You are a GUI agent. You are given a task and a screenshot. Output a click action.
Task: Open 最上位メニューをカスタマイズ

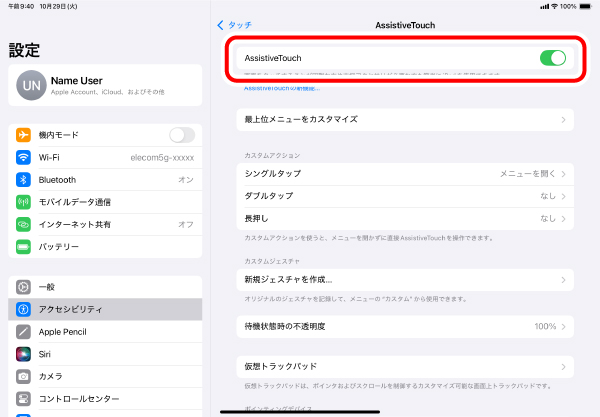[405, 120]
